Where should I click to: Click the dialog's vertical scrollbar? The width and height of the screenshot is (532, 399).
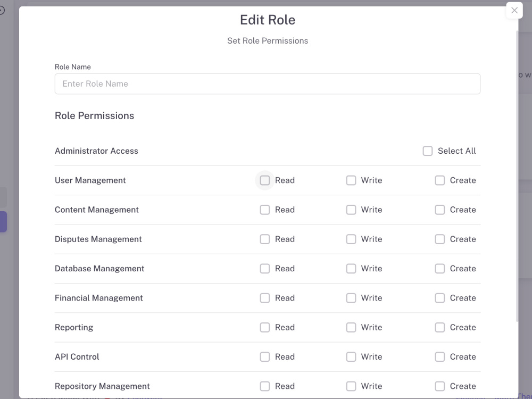click(517, 177)
